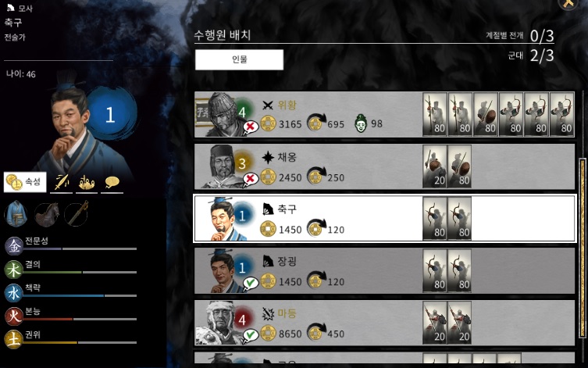Click the 水 책략 cunning icon
588x368 pixels.
pos(13,293)
